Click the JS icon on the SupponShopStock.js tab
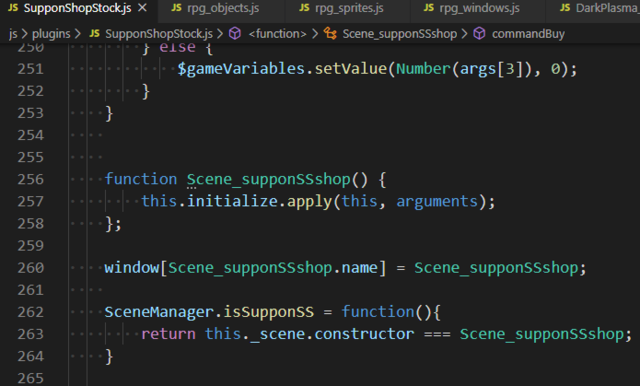The image size is (640, 386). pos(13,8)
